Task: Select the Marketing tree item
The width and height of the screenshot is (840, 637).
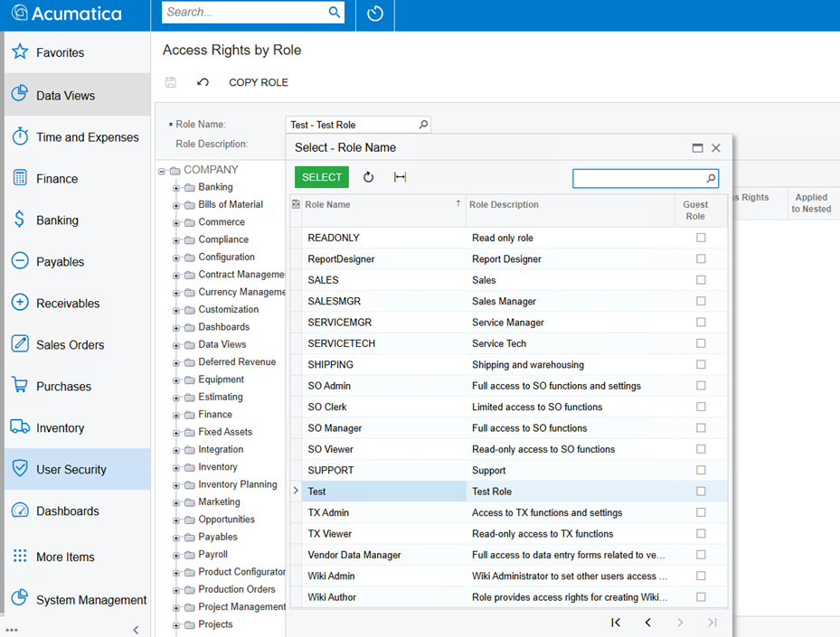Action: (219, 501)
